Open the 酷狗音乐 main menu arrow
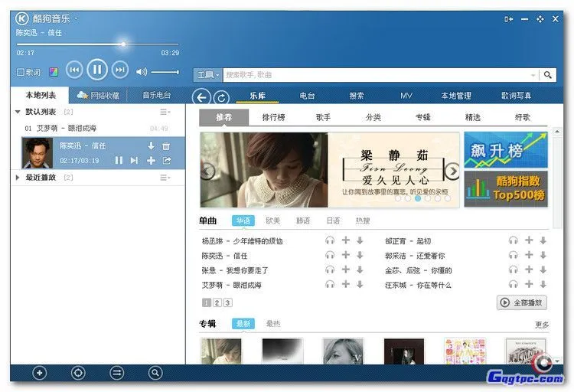The width and height of the screenshot is (574, 392). 76,18
